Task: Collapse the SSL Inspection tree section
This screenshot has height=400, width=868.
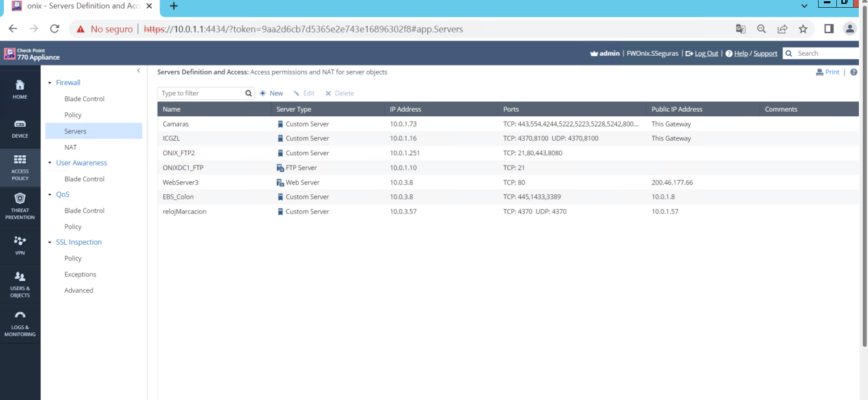Action: [49, 242]
